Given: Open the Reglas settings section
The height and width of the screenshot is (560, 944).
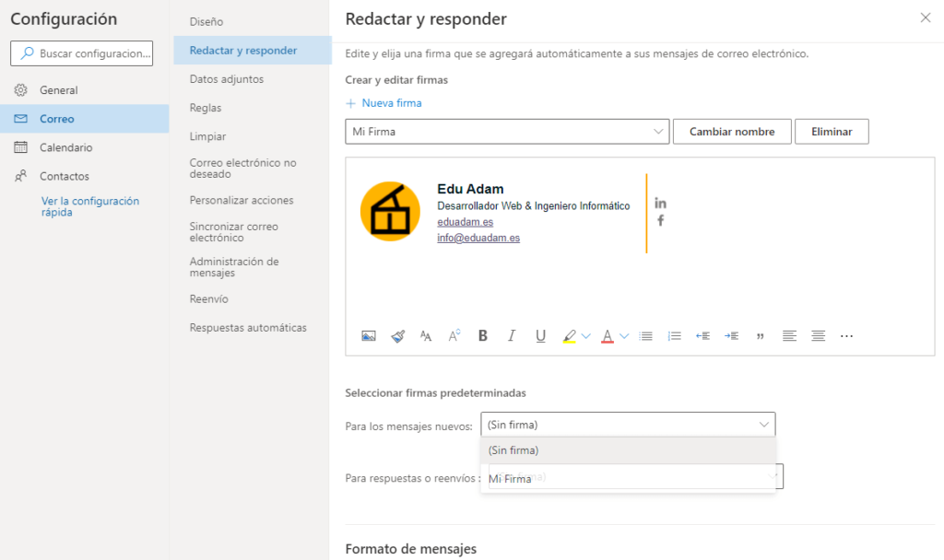Looking at the screenshot, I should [x=206, y=108].
